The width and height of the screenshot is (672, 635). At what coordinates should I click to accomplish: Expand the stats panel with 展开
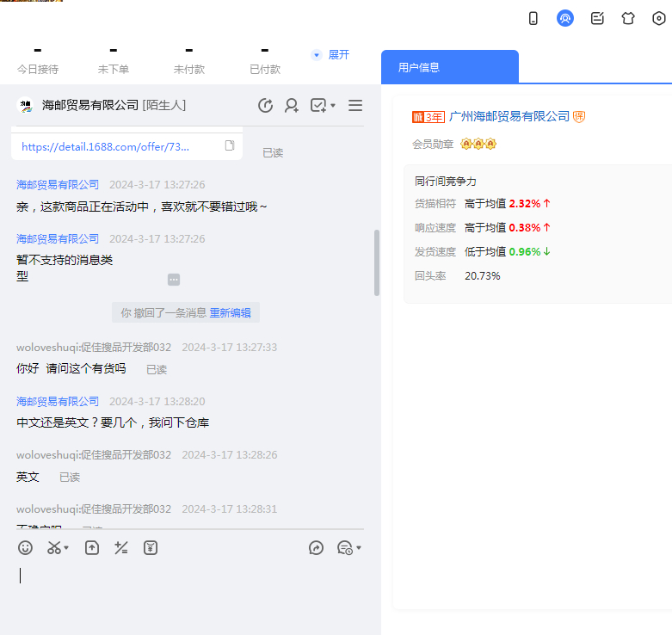(x=330, y=54)
